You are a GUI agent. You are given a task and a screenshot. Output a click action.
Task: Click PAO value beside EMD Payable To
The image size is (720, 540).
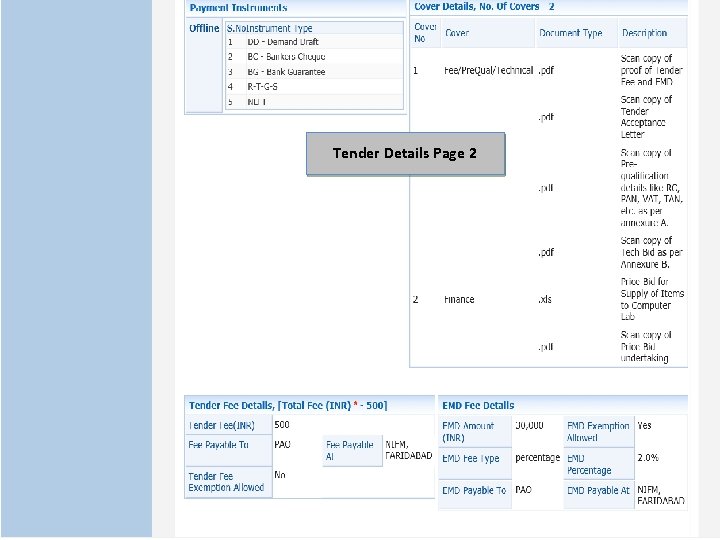(523, 490)
